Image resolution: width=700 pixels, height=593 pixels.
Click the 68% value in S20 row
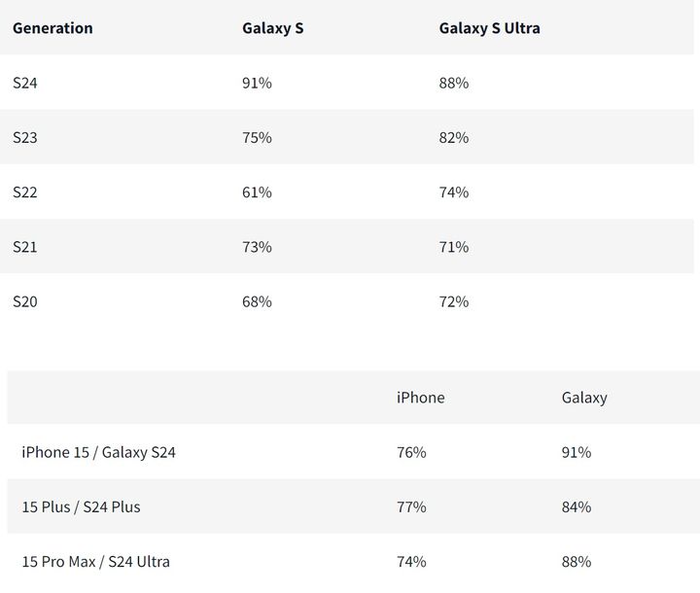pos(257,301)
